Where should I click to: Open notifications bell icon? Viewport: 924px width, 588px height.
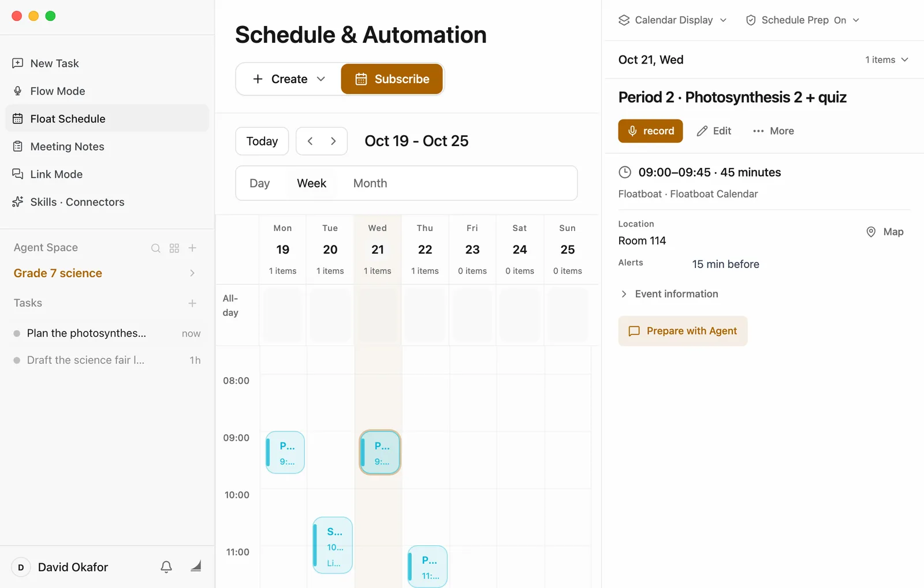click(x=166, y=567)
